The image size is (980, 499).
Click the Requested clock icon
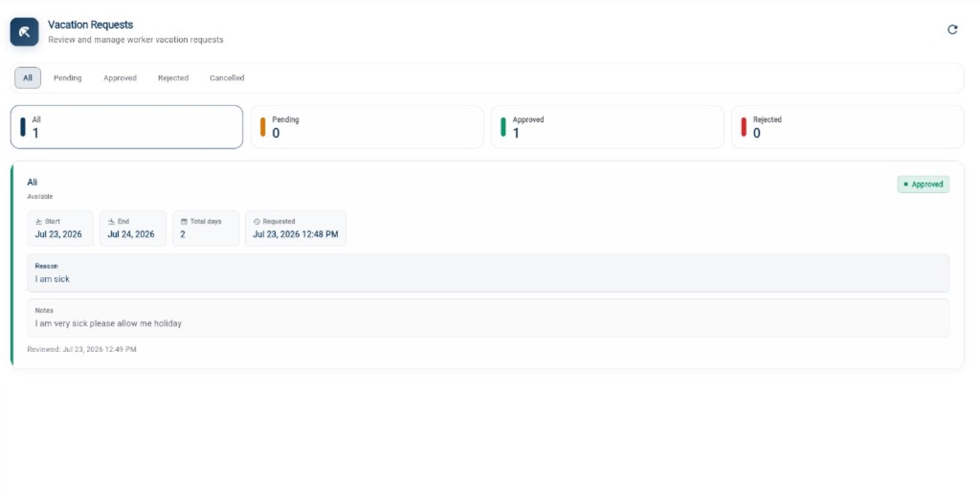257,222
